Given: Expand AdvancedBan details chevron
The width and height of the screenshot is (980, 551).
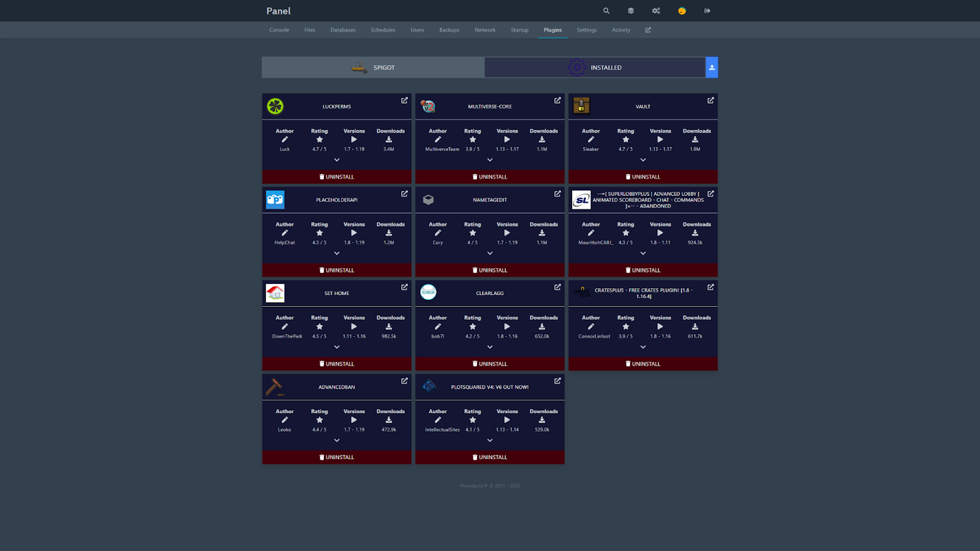Looking at the screenshot, I should coord(337,440).
